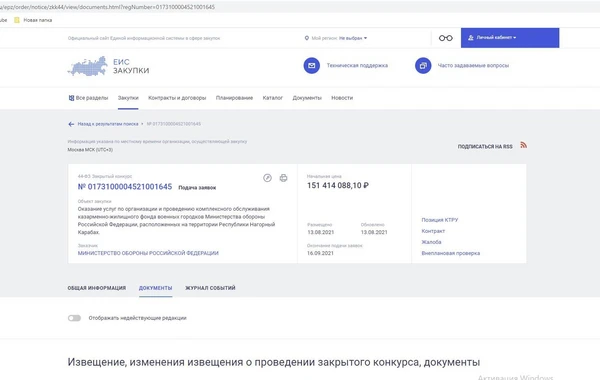Image resolution: width=600 pixels, height=380 pixels.
Task: Click Техническая поддержка link text
Action: 357,65
